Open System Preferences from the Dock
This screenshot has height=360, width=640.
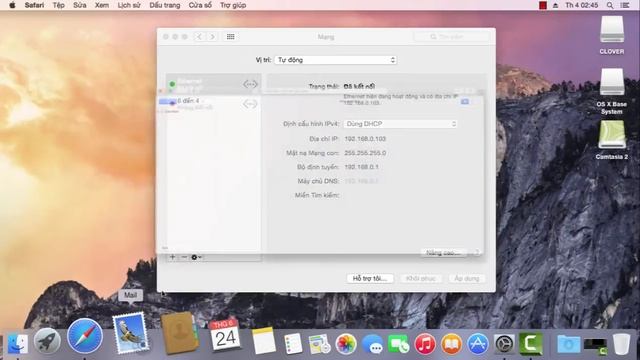(x=504, y=344)
